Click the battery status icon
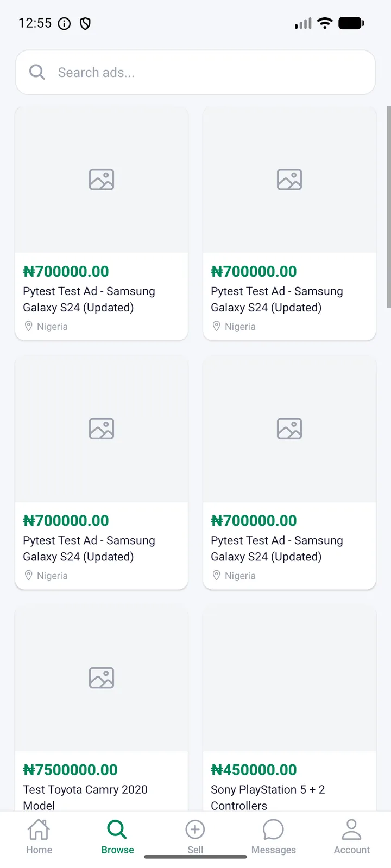The image size is (391, 868). tap(351, 23)
